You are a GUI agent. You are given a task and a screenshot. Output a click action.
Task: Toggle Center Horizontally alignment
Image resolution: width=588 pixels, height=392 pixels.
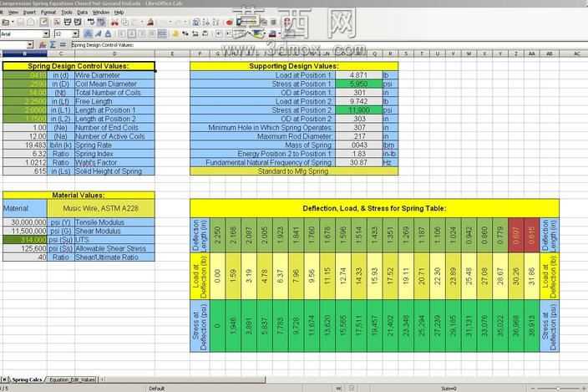point(132,33)
